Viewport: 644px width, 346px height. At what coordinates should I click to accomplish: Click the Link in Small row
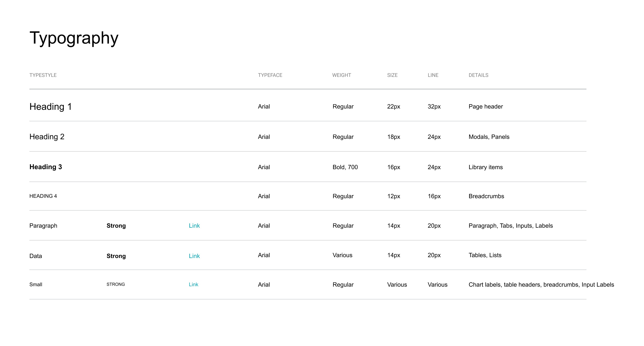[193, 284]
